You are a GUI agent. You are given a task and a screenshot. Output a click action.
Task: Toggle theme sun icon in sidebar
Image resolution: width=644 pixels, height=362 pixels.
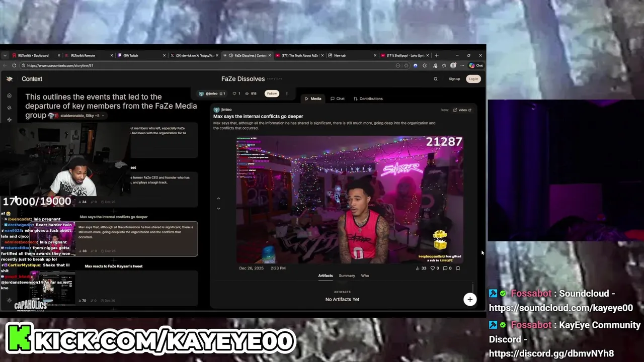point(9,300)
